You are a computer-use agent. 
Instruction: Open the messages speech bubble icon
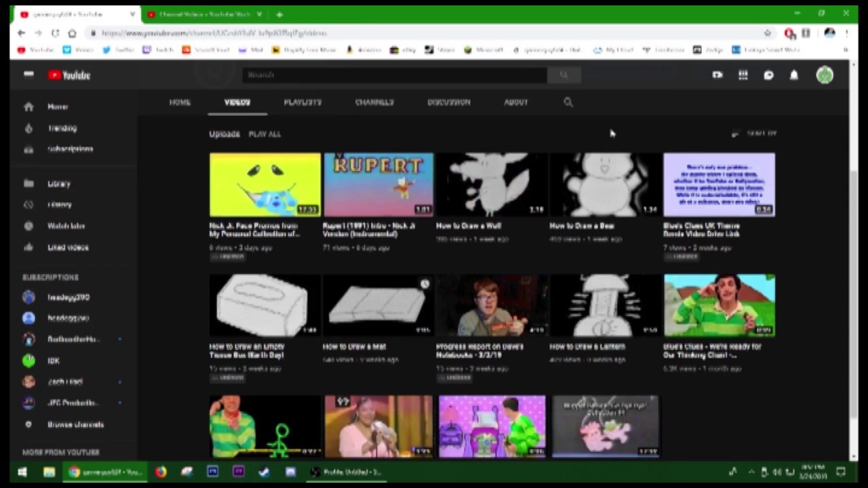(x=768, y=75)
